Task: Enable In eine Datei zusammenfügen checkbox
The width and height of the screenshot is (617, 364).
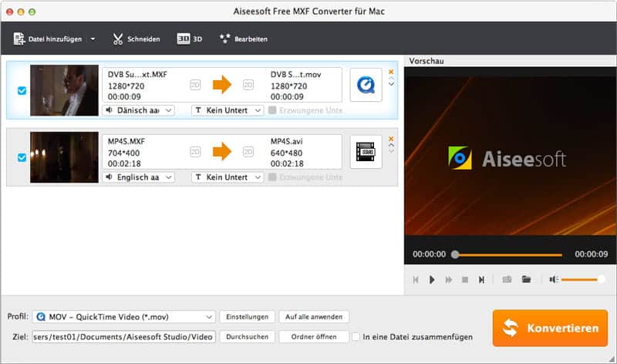Action: point(356,337)
